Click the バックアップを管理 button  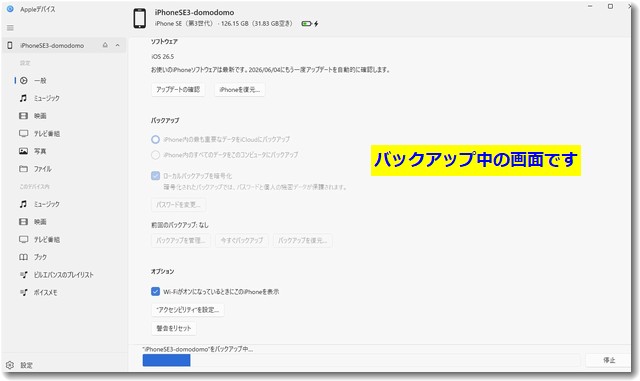tap(181, 241)
